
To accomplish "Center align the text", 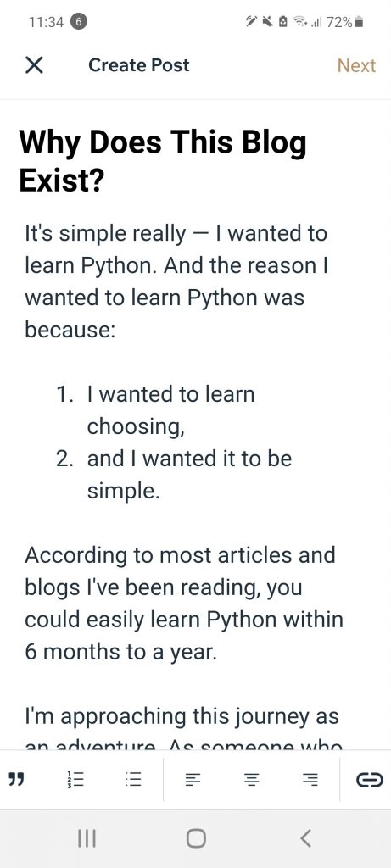I will [251, 780].
